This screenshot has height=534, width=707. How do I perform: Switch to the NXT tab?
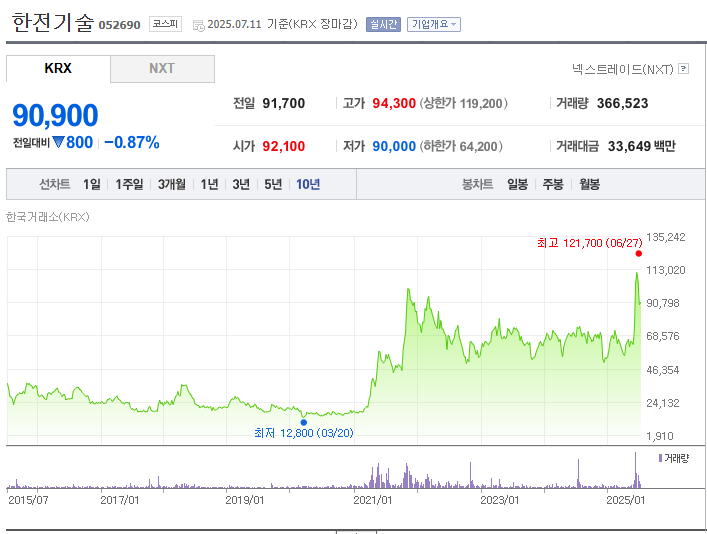pyautogui.click(x=162, y=69)
